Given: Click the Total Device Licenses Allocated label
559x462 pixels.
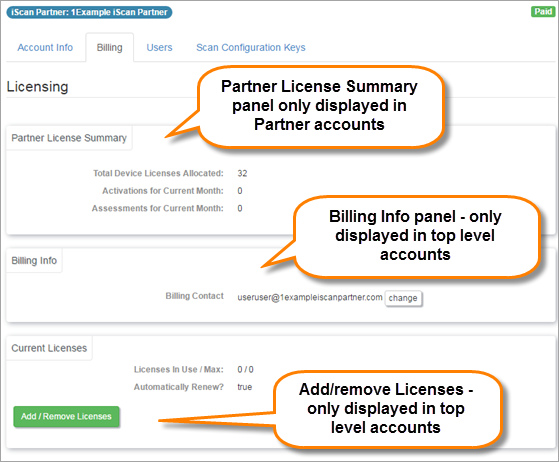Looking at the screenshot, I should tap(158, 173).
